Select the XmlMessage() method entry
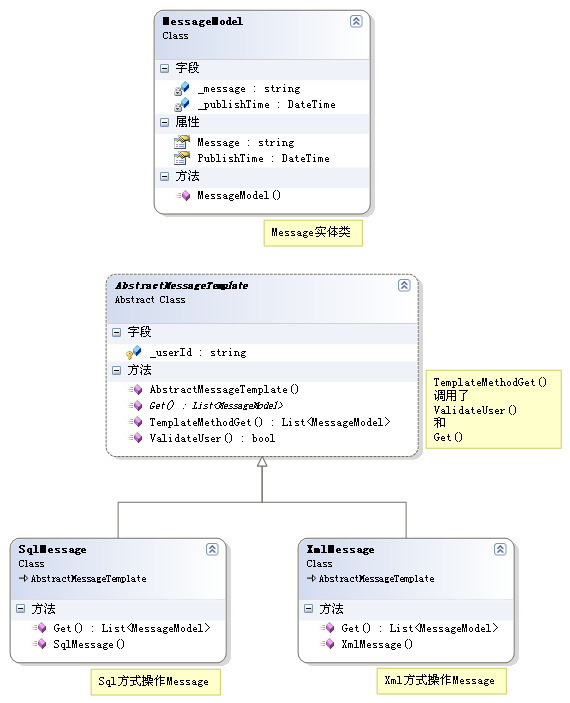This screenshot has width=570, height=703. 377,644
